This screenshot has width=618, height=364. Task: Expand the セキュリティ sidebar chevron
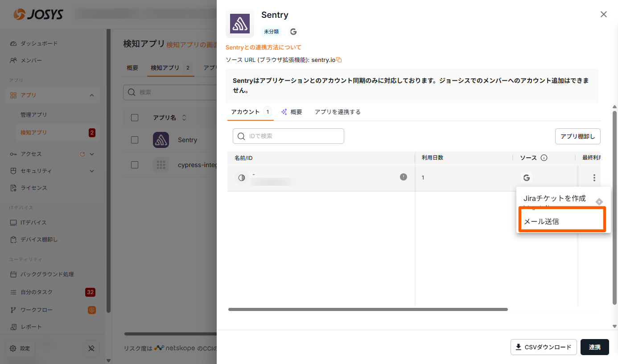point(92,171)
